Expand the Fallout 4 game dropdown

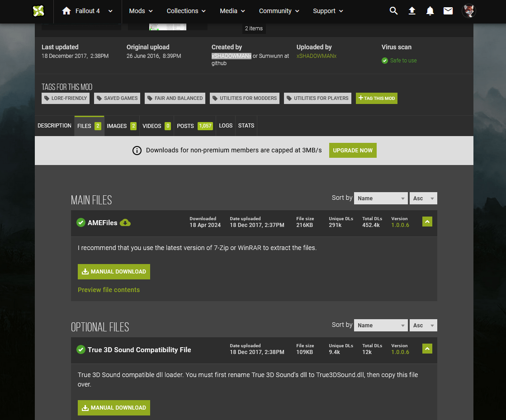tap(110, 11)
